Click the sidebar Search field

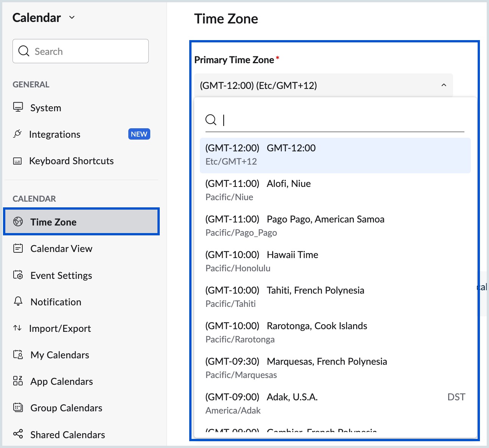pos(81,51)
